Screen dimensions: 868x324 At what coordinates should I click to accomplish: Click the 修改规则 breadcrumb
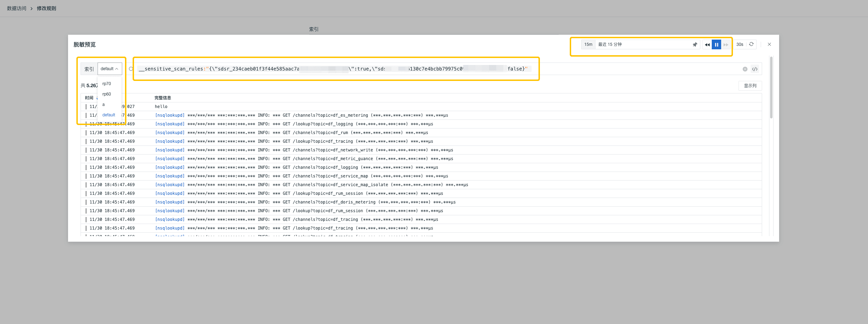point(47,8)
